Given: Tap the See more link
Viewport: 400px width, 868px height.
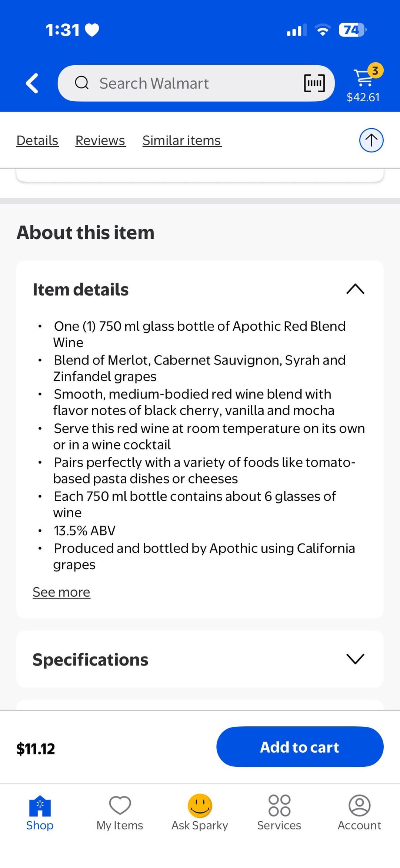Looking at the screenshot, I should (61, 592).
